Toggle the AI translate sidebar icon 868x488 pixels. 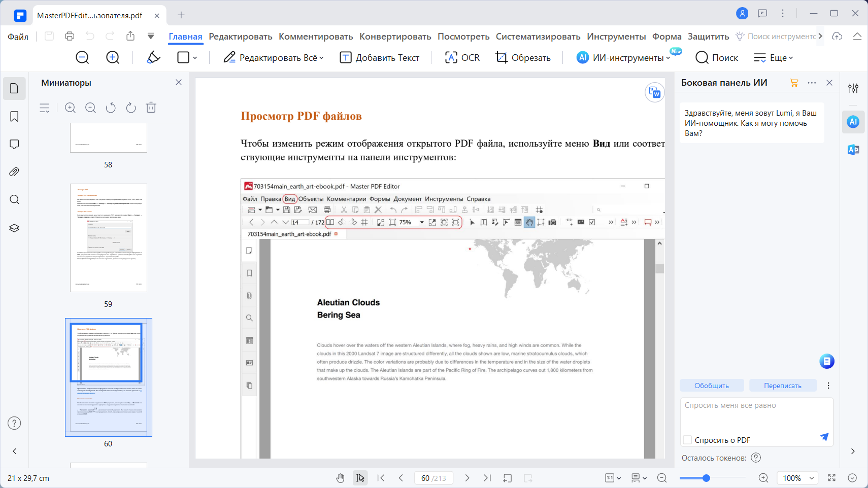(853, 150)
